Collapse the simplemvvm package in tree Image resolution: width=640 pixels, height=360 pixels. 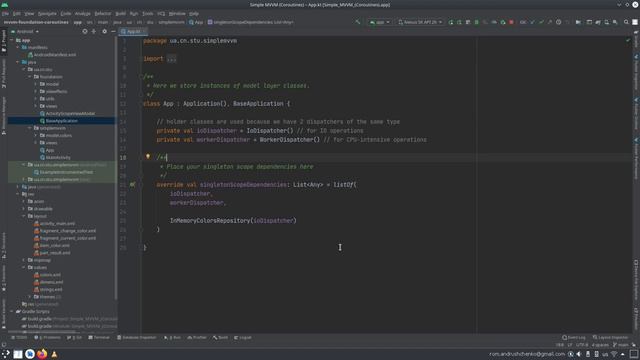coord(30,128)
